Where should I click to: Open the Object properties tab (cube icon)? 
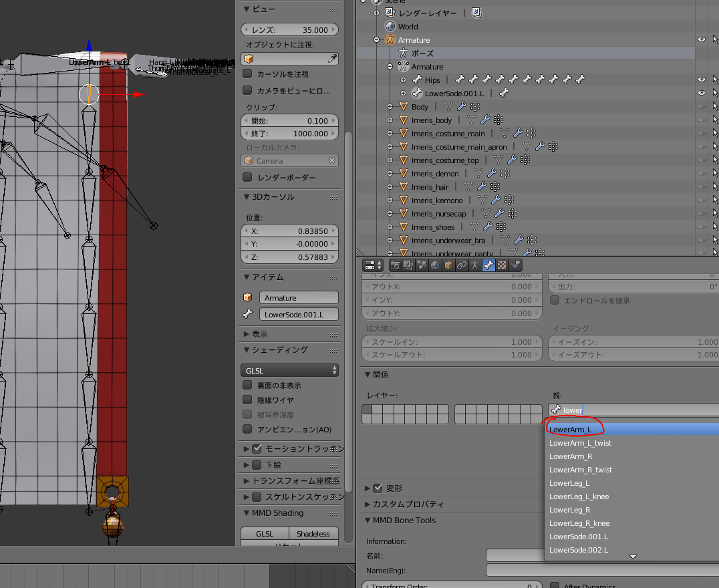pos(448,265)
